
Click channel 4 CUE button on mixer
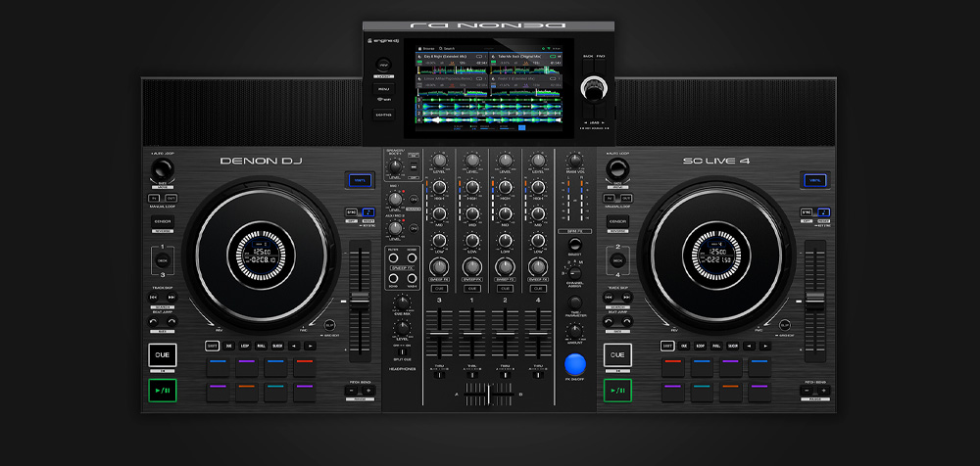tap(538, 289)
